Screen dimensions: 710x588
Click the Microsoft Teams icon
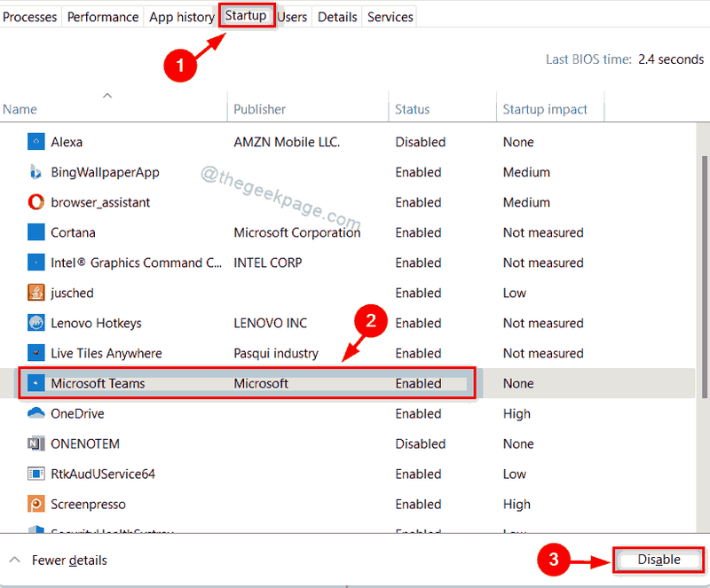36,383
